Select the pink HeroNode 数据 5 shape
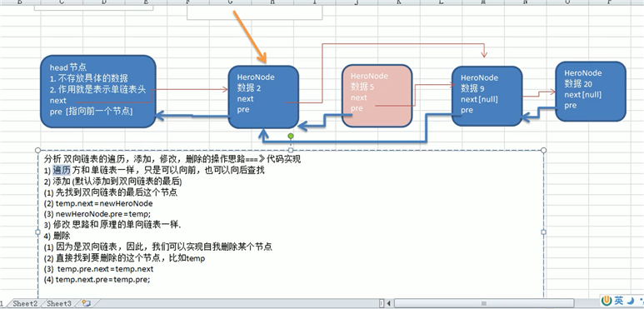 [377, 96]
